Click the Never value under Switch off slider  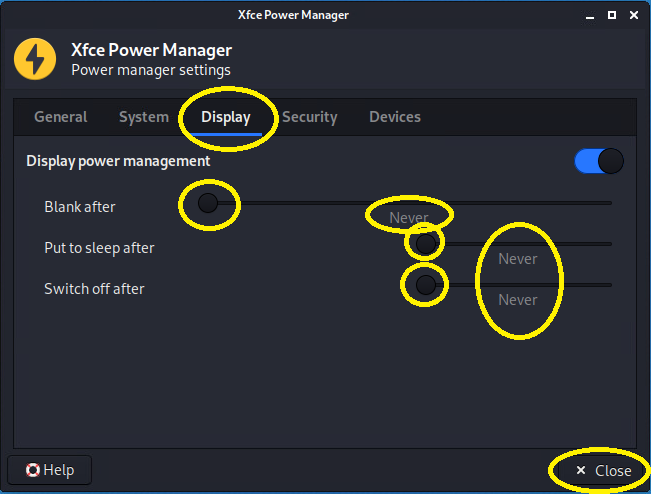click(x=518, y=300)
